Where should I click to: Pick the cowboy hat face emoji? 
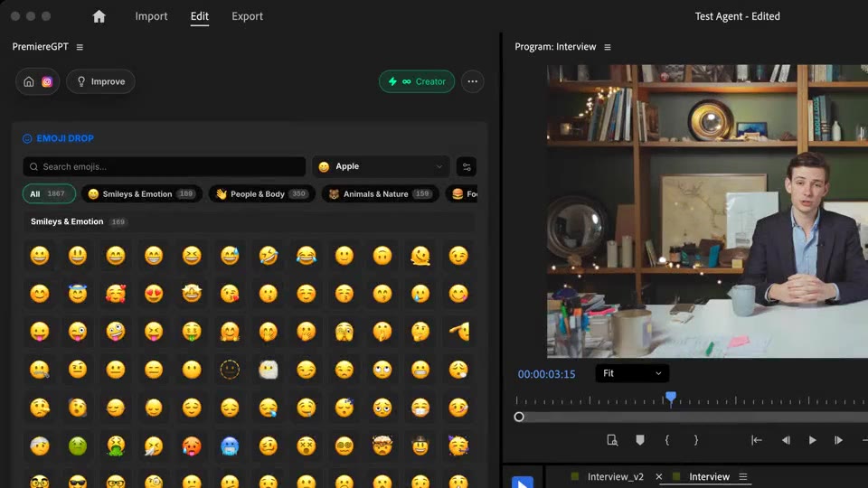pos(420,446)
